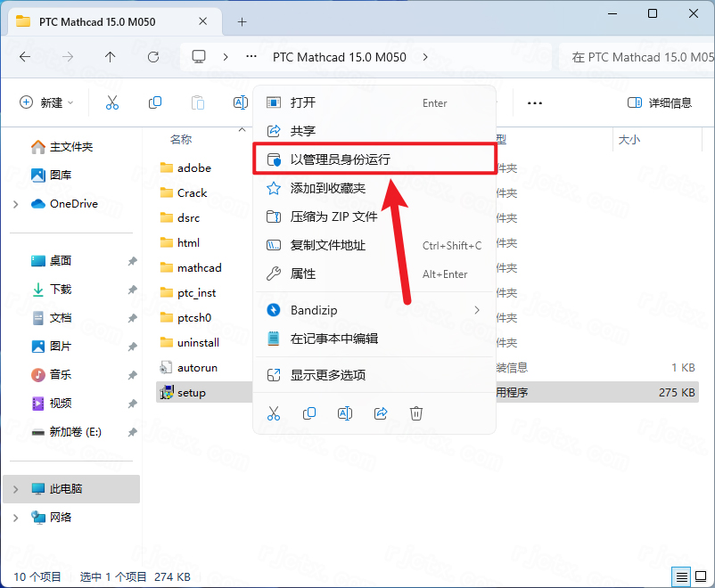Select the Copy icon in the toolbar

click(x=155, y=102)
